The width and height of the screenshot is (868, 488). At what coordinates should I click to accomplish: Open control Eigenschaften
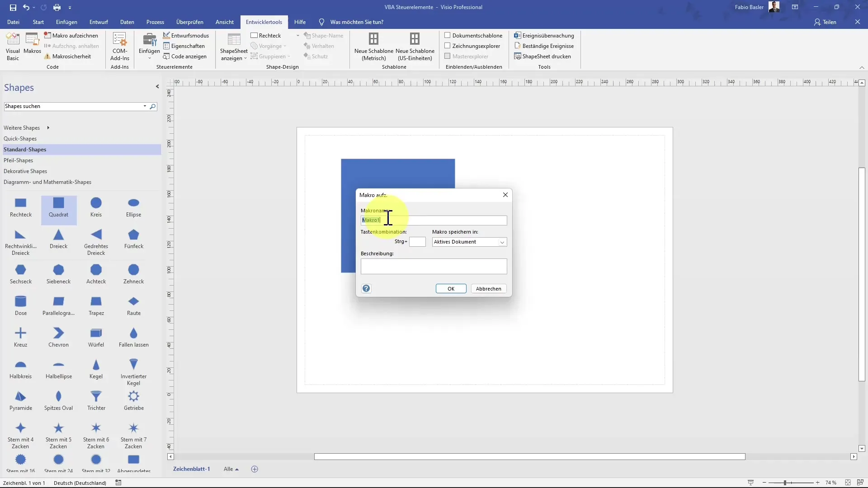184,46
